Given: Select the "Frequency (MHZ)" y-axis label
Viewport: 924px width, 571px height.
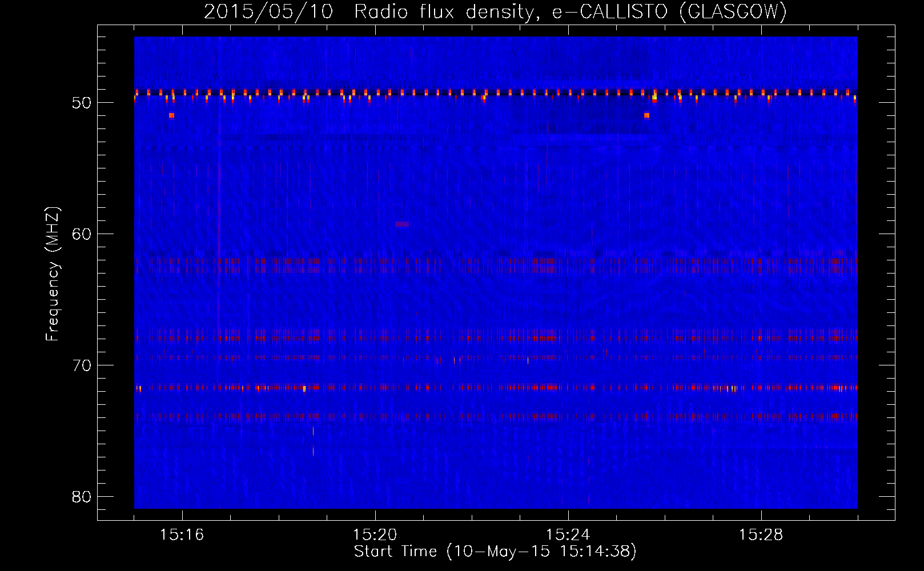Looking at the screenshot, I should coord(53,274).
